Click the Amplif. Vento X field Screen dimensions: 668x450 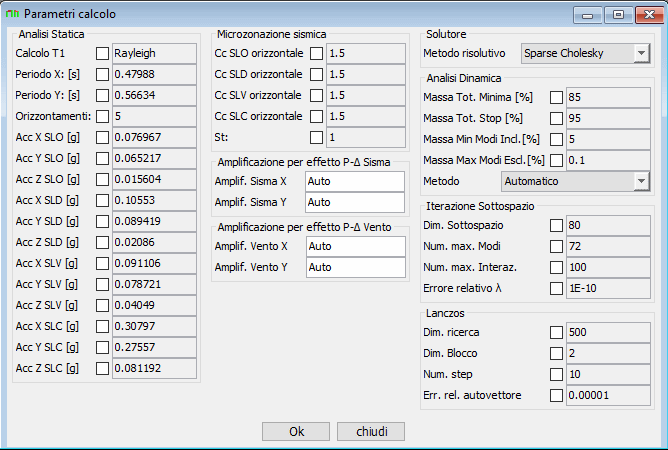pyautogui.click(x=355, y=246)
